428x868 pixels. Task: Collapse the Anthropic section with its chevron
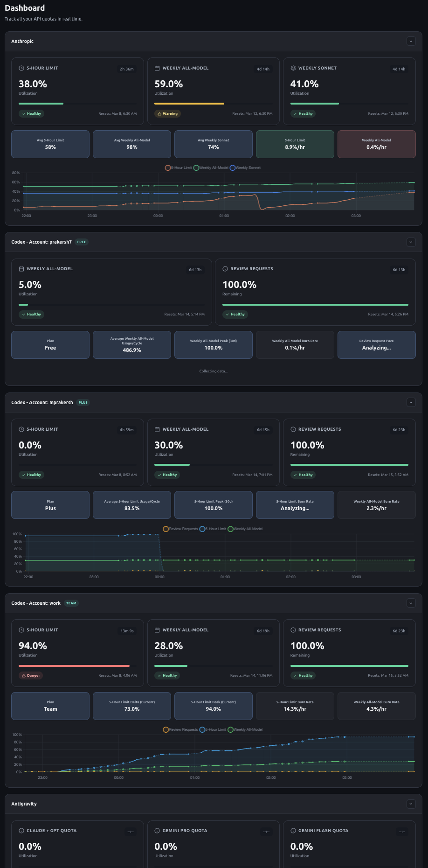click(x=411, y=41)
